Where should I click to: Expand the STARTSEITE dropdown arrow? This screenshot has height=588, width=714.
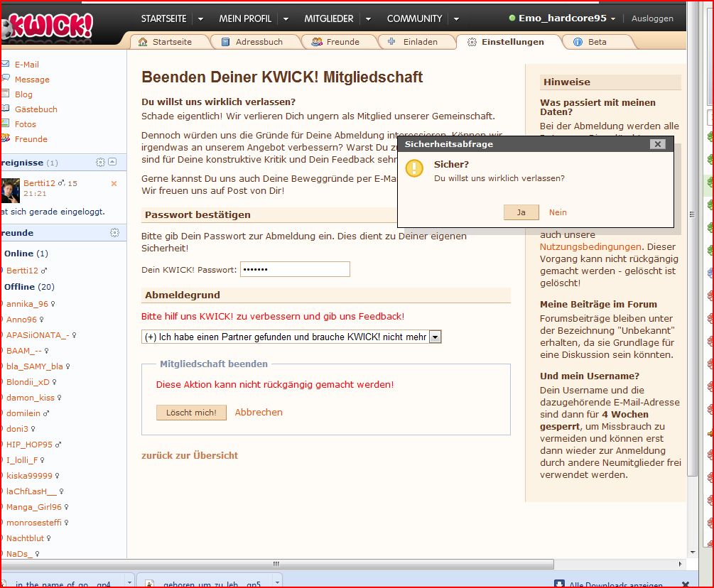[200, 19]
